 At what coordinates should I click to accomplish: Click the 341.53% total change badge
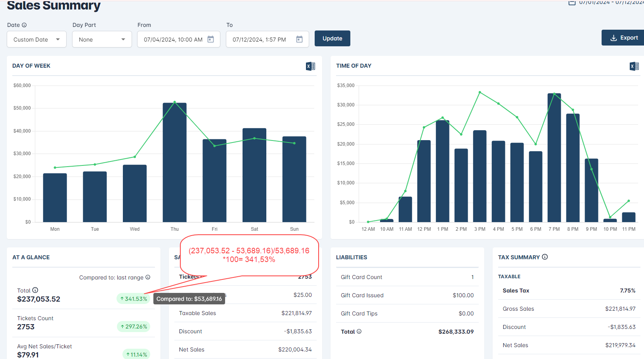pyautogui.click(x=134, y=299)
